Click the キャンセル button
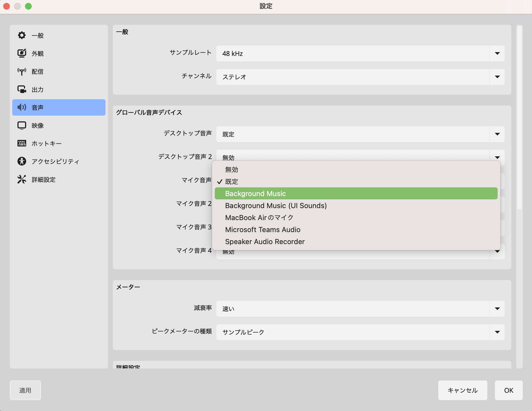The height and width of the screenshot is (411, 532). tap(463, 390)
